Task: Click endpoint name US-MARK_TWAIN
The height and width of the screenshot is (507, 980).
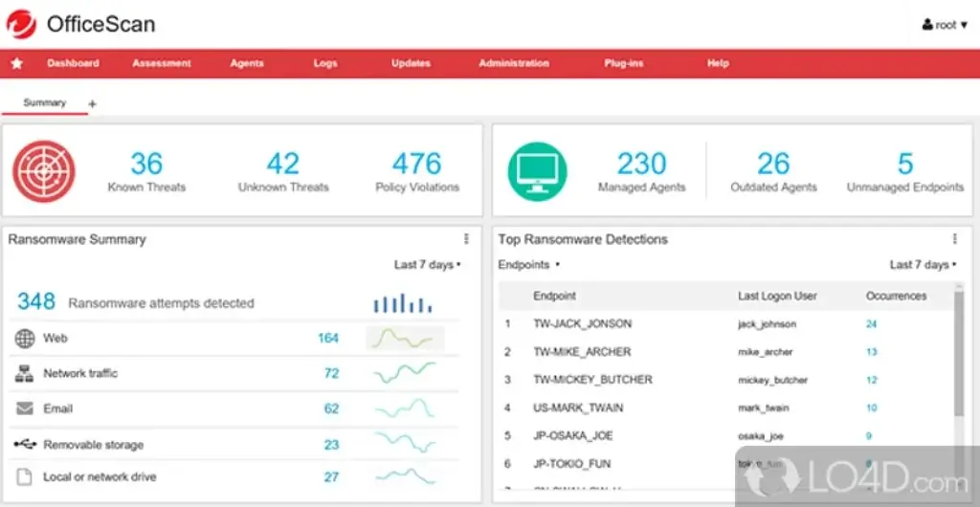Action: pyautogui.click(x=578, y=408)
